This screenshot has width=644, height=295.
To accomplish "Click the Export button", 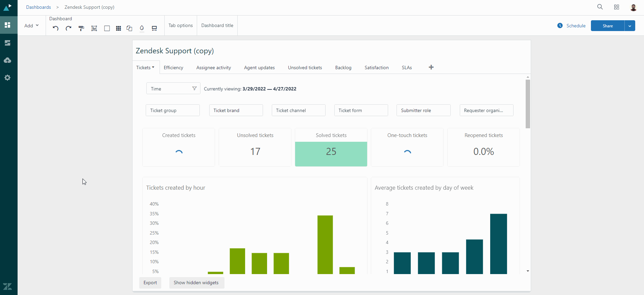I will [x=150, y=283].
